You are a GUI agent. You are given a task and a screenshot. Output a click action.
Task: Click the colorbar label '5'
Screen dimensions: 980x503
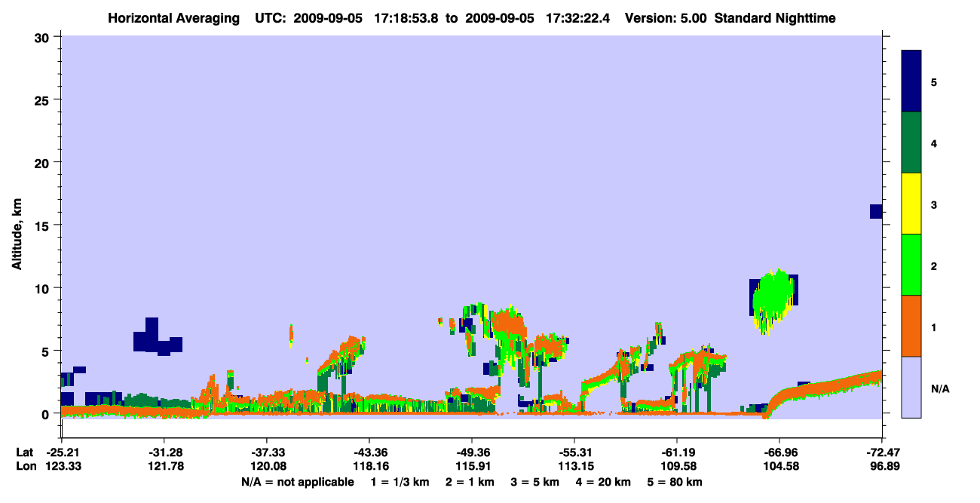(934, 81)
